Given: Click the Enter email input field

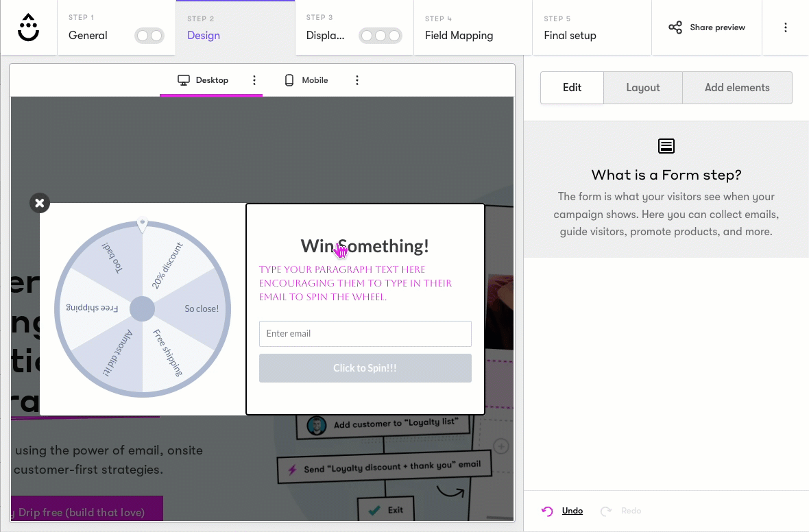Looking at the screenshot, I should click(365, 334).
